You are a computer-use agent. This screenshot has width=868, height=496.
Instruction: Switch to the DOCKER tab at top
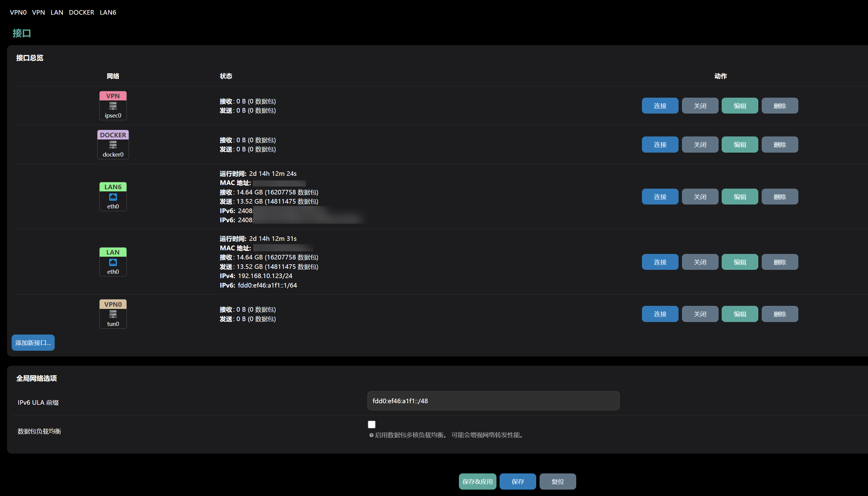coord(81,12)
